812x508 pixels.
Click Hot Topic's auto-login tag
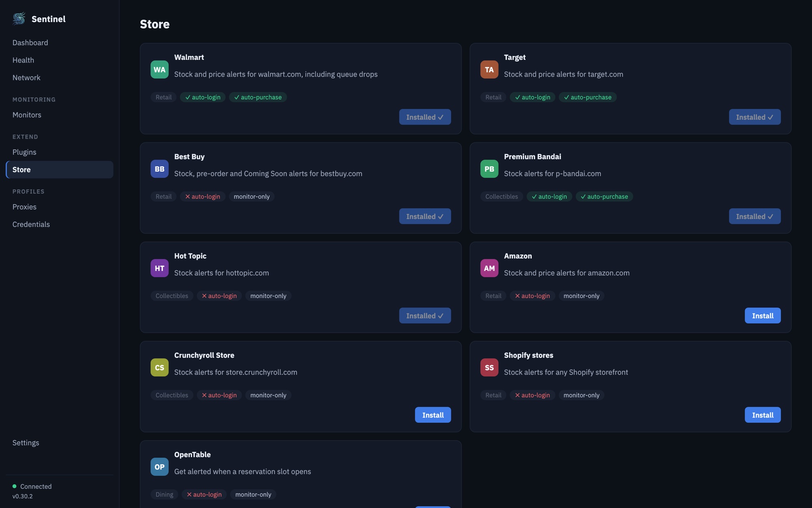tap(219, 296)
